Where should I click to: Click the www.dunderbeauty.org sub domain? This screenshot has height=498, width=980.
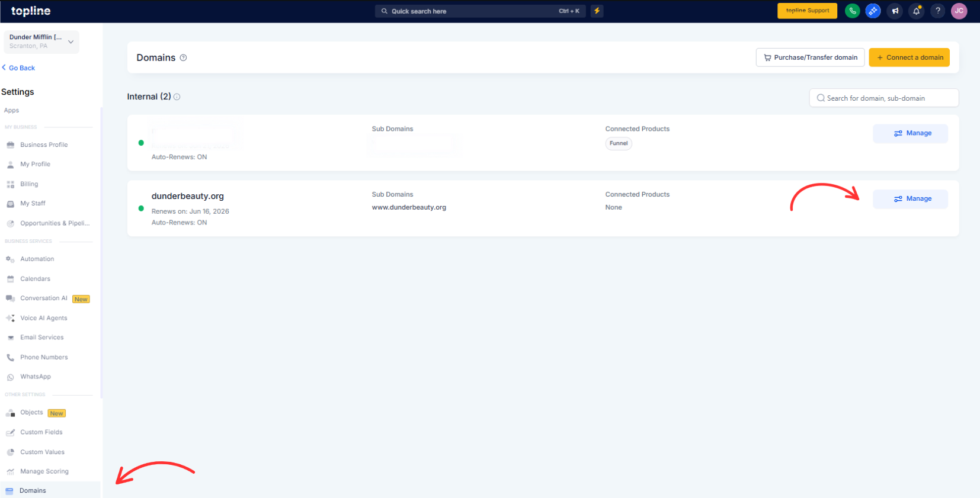coord(409,207)
